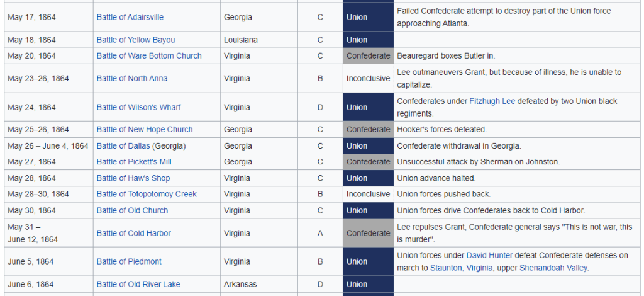This screenshot has width=644, height=296.
Task: Follow the Battle of Old Church link
Action: (132, 210)
